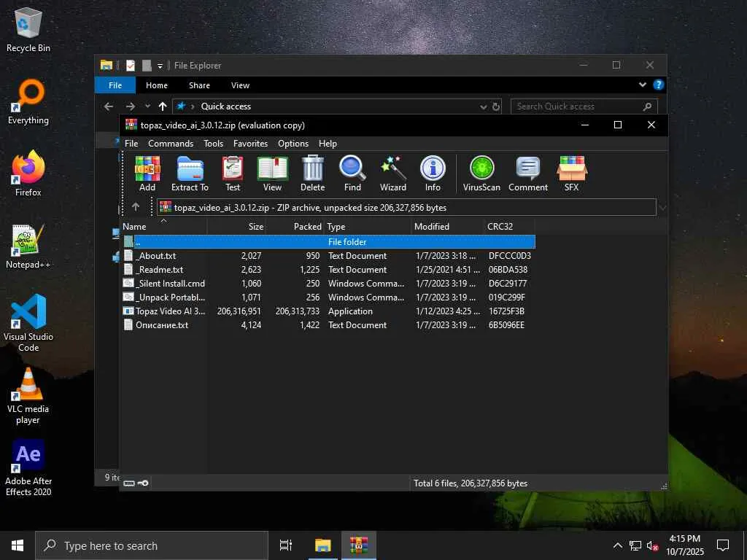747x560 pixels.
Task: Click the key icon in WinRAR status bar
Action: pyautogui.click(x=143, y=483)
